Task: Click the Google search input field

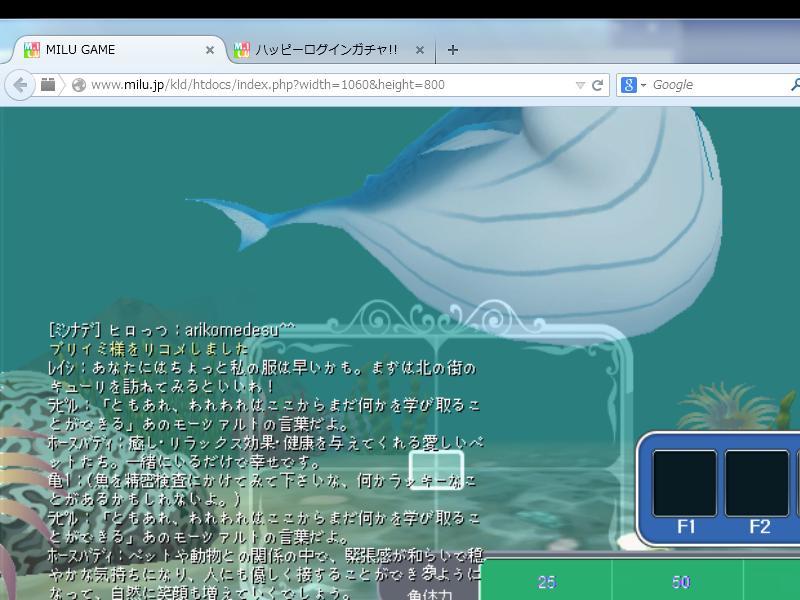Action: click(715, 85)
